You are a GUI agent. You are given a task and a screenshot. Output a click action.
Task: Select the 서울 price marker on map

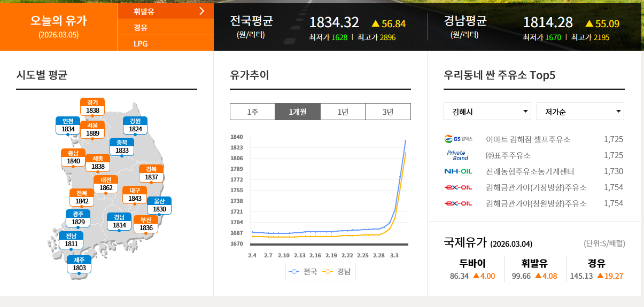tap(92, 129)
